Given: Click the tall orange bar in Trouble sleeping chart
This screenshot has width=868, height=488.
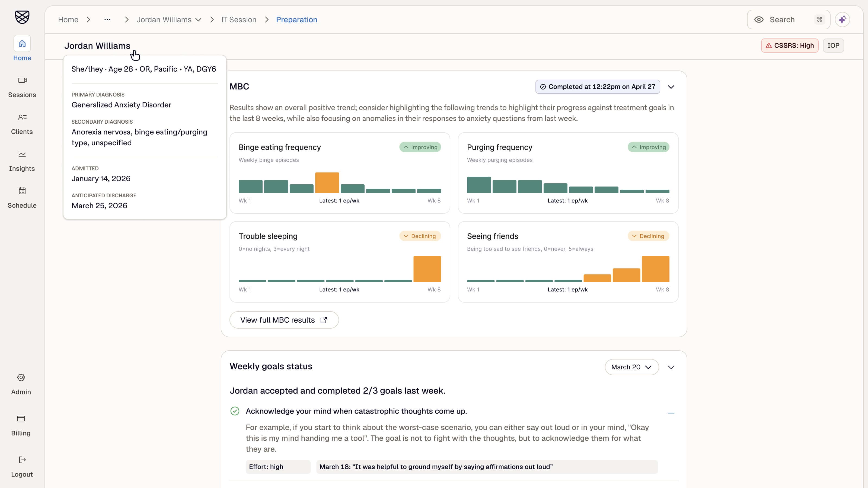Looking at the screenshot, I should click(x=427, y=269).
